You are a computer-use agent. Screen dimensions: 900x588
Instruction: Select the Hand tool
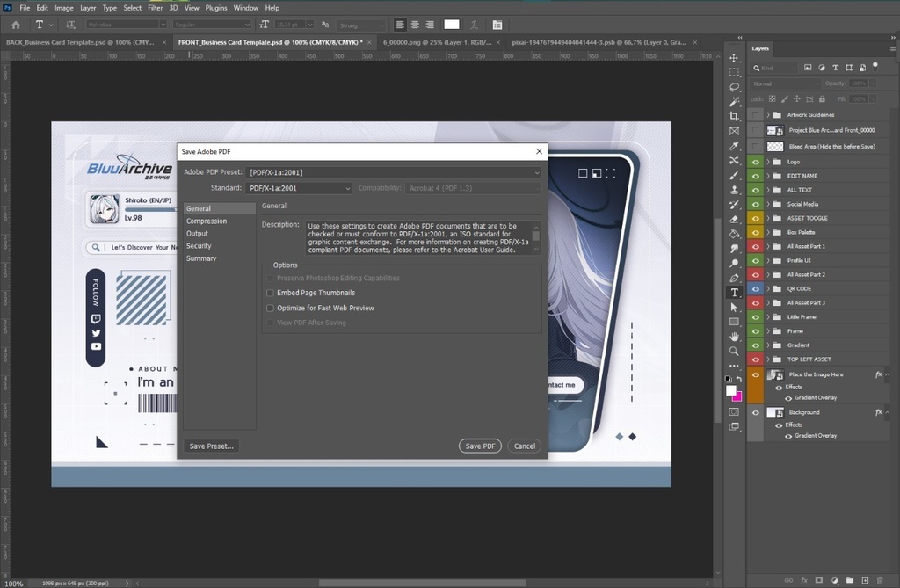click(734, 337)
